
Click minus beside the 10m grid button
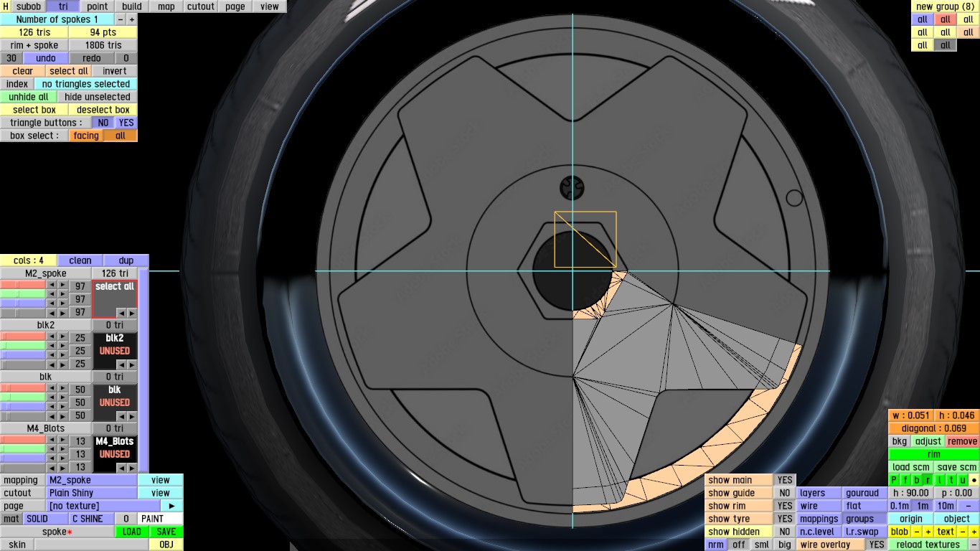(969, 506)
